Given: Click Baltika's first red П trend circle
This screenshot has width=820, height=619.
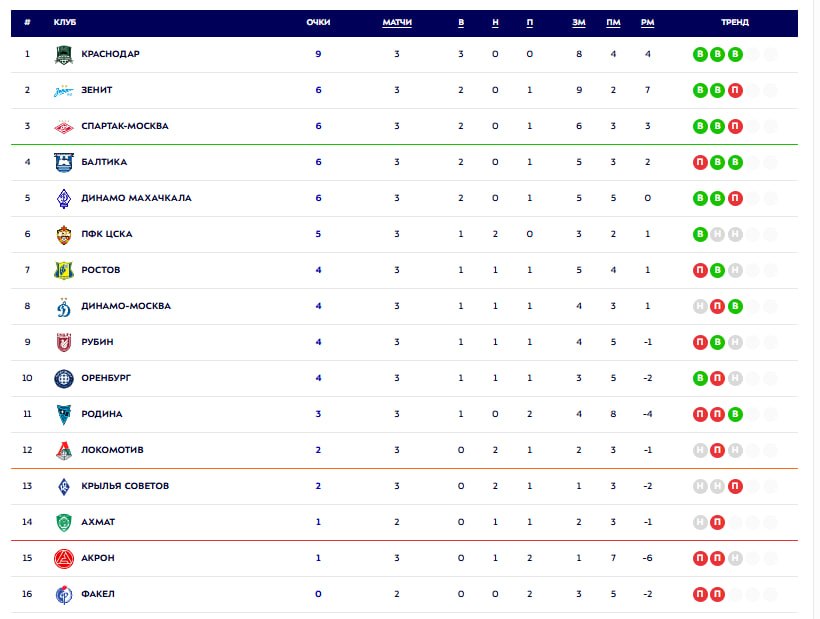Looking at the screenshot, I should (x=700, y=163).
